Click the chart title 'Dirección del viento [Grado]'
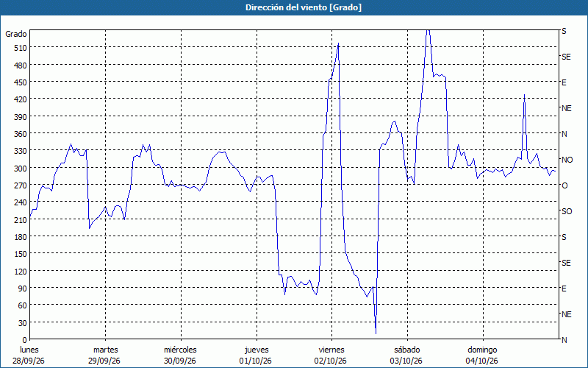 click(x=304, y=7)
